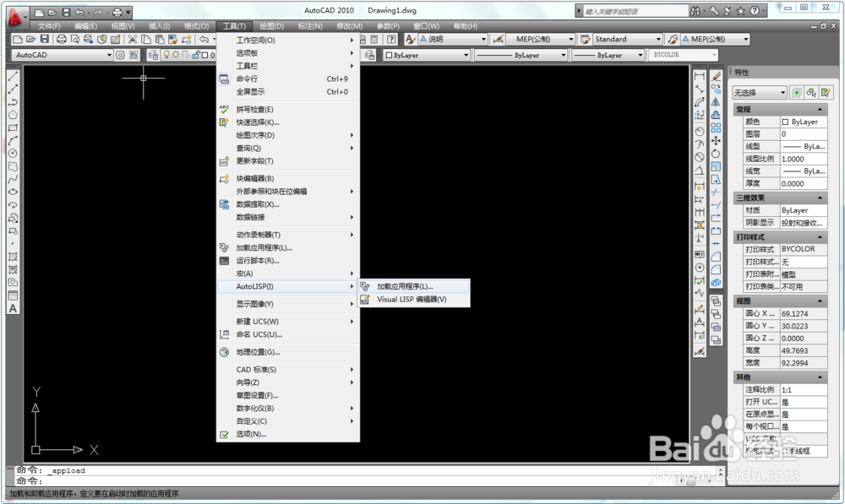Select the Mirror modify tool

point(717,102)
